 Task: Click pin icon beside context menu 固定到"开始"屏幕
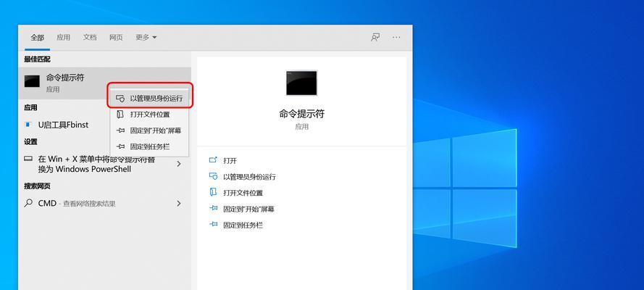click(120, 130)
